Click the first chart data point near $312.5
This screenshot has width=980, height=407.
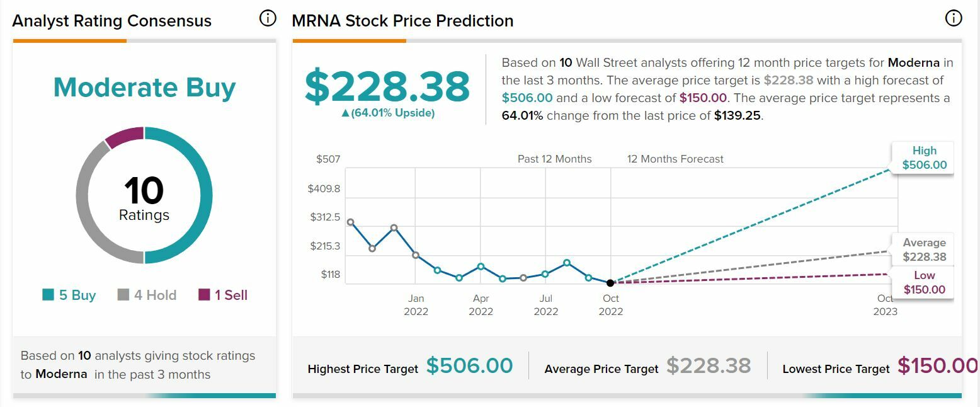coord(350,222)
